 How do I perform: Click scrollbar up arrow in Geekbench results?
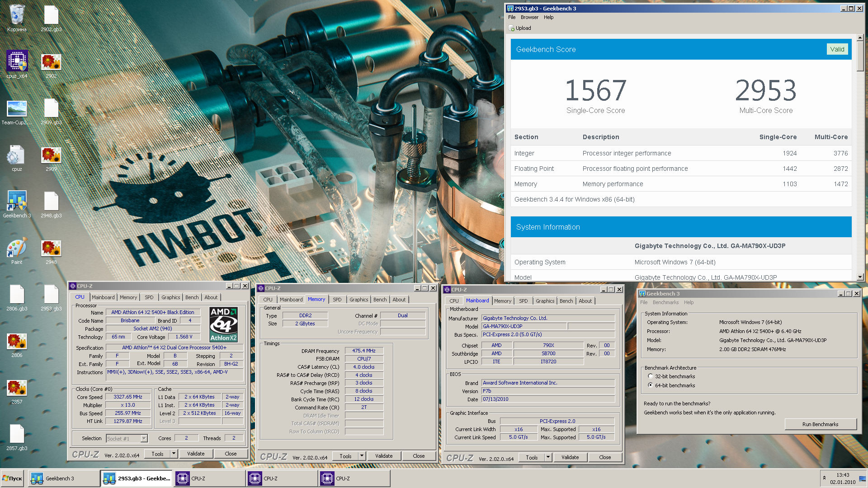pyautogui.click(x=860, y=38)
